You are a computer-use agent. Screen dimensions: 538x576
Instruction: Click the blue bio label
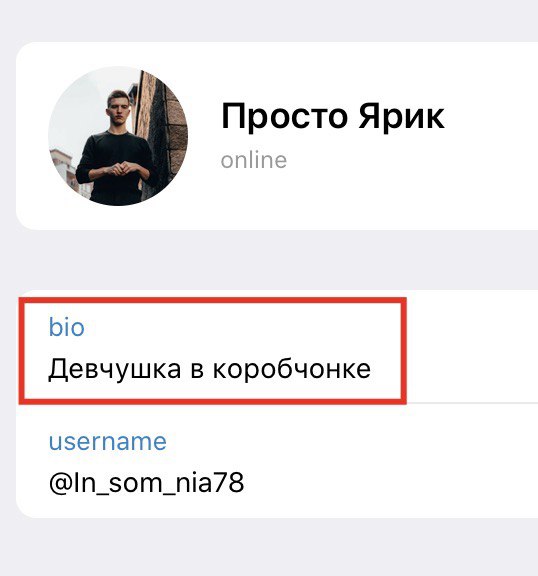[66, 327]
